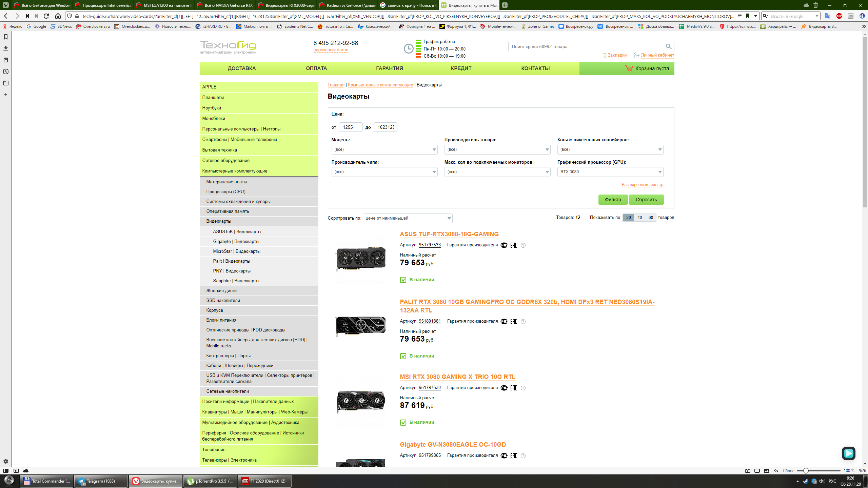Open the ДОСТАВКА menu item
The width and height of the screenshot is (868, 488).
coord(241,68)
